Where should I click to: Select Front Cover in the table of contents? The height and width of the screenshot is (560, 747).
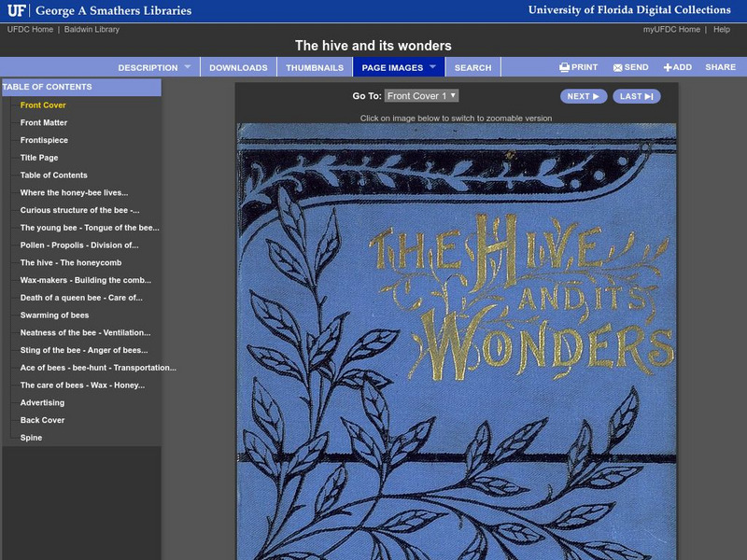[42, 106]
